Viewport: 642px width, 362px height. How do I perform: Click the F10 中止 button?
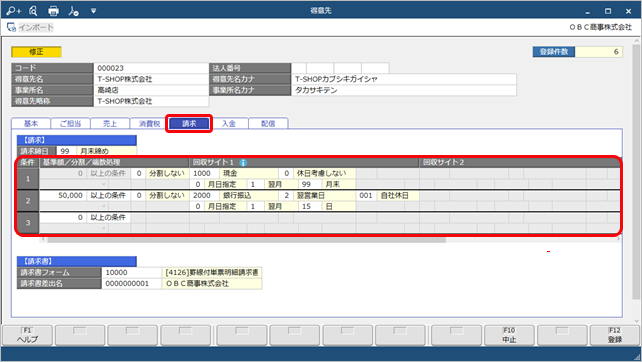(509, 335)
